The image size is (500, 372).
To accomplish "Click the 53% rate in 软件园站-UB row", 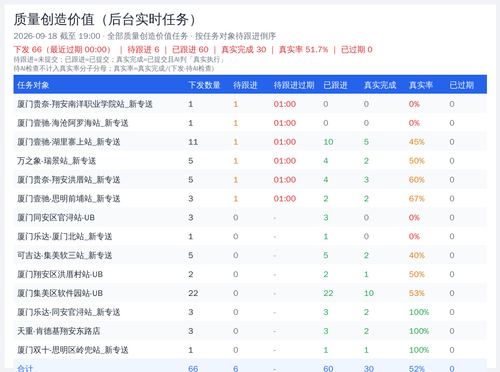I will (417, 293).
